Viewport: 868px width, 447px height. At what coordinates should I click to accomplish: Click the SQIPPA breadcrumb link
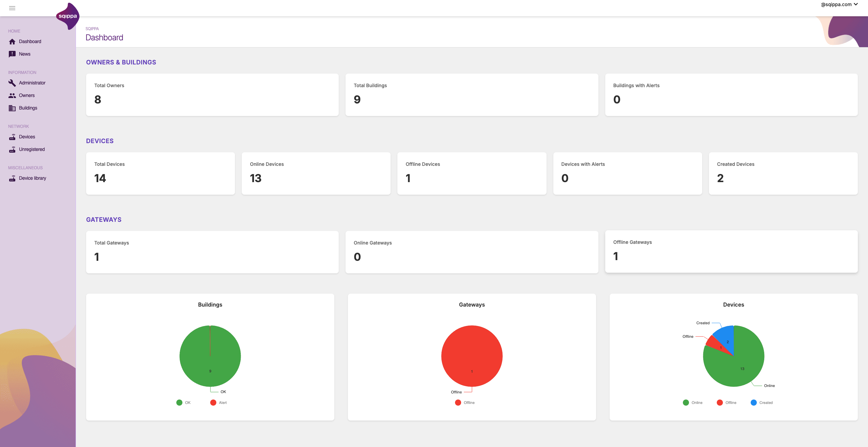click(x=92, y=29)
